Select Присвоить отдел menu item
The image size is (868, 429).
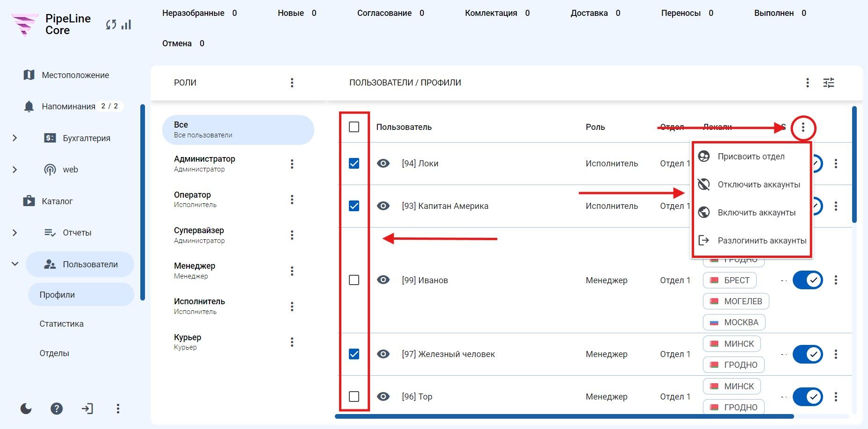click(752, 157)
